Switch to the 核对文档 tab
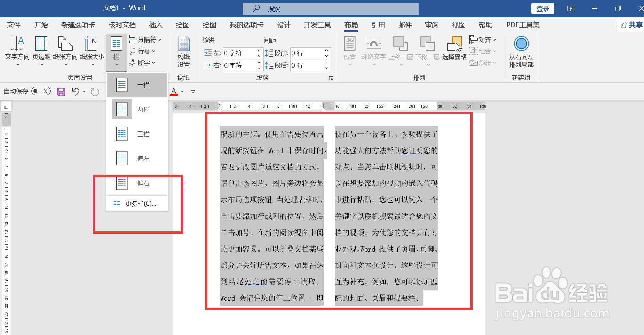This screenshot has width=644, height=335. click(122, 25)
